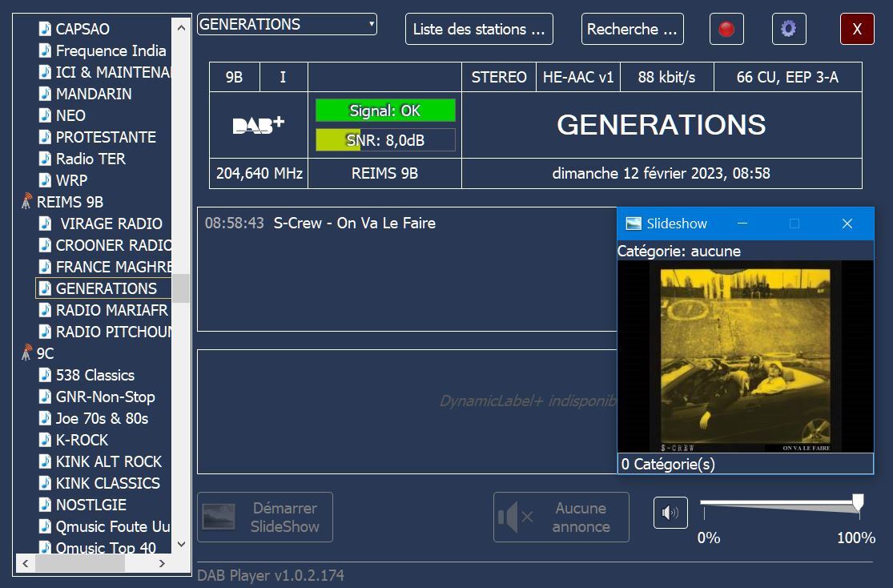Click '08:58:43' timestamp text
This screenshot has width=893, height=588.
click(x=234, y=223)
